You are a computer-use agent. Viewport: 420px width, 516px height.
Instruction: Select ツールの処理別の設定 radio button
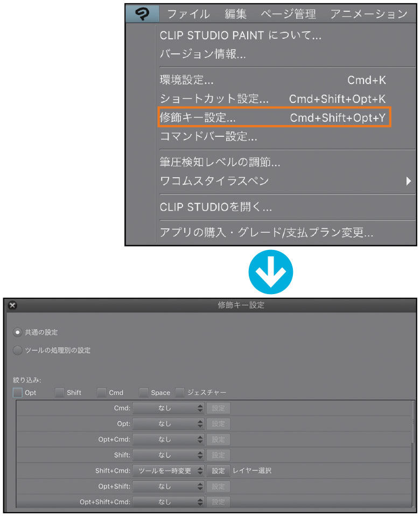click(x=17, y=350)
